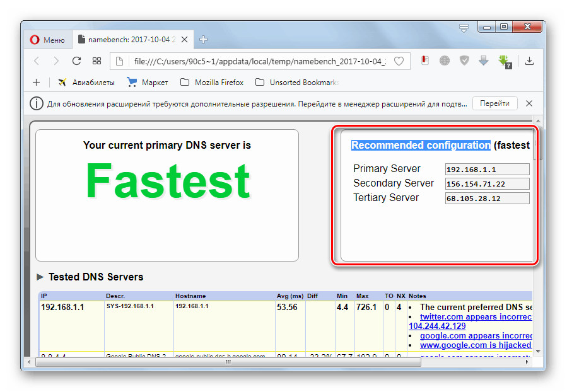Open the google.com appears incorrect link
Screen dimensions: 567x392
pos(476,336)
